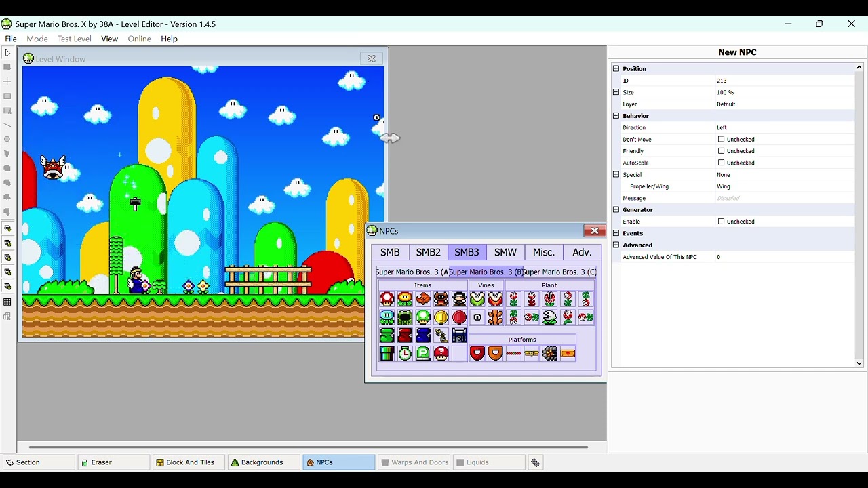
Task: Pick the green-lipped vine head NPC
Action: tap(477, 299)
